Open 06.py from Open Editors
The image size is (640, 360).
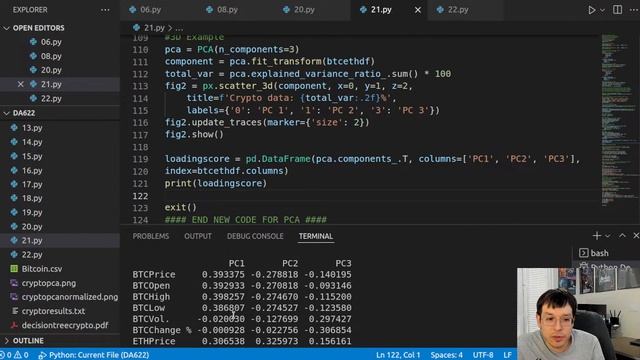coord(51,42)
